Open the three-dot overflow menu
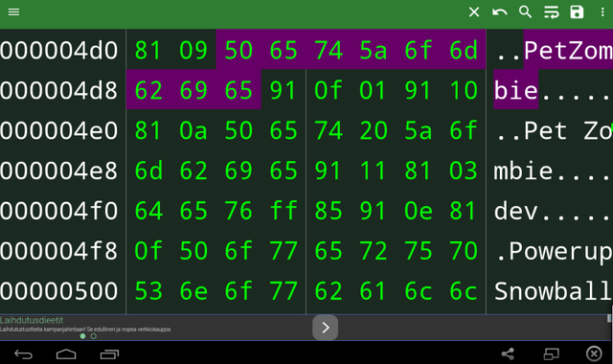This screenshot has width=613, height=364. click(602, 12)
